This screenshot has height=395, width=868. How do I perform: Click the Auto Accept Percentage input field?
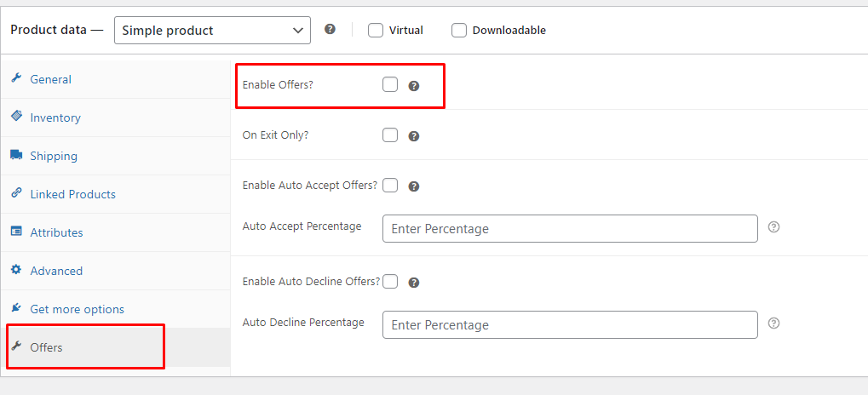570,228
